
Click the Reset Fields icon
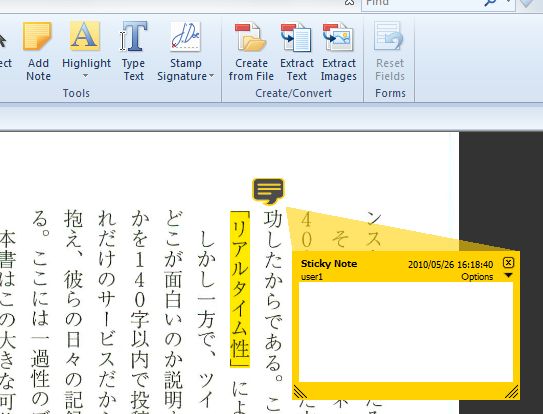[x=389, y=36]
